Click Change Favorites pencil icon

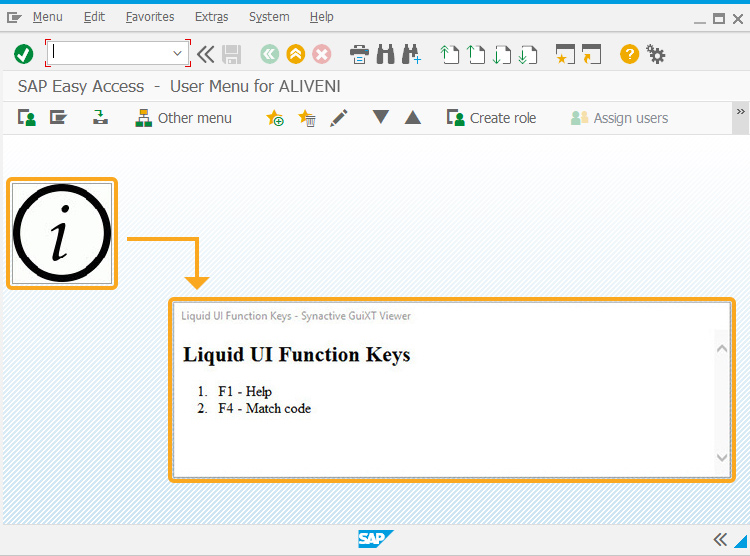click(x=339, y=118)
